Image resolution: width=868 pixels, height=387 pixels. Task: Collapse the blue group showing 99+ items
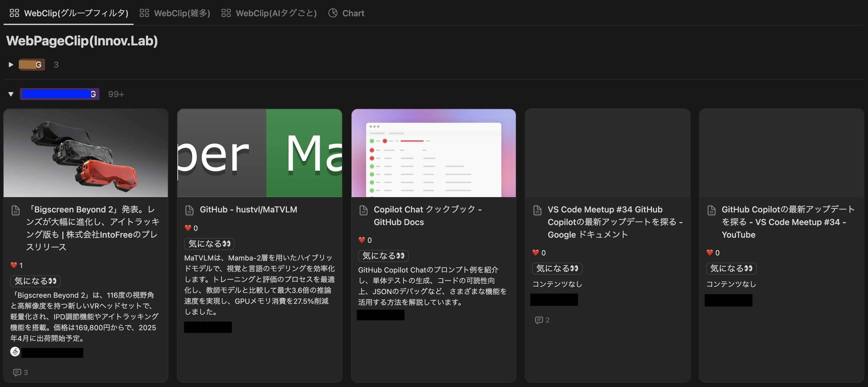pos(11,94)
